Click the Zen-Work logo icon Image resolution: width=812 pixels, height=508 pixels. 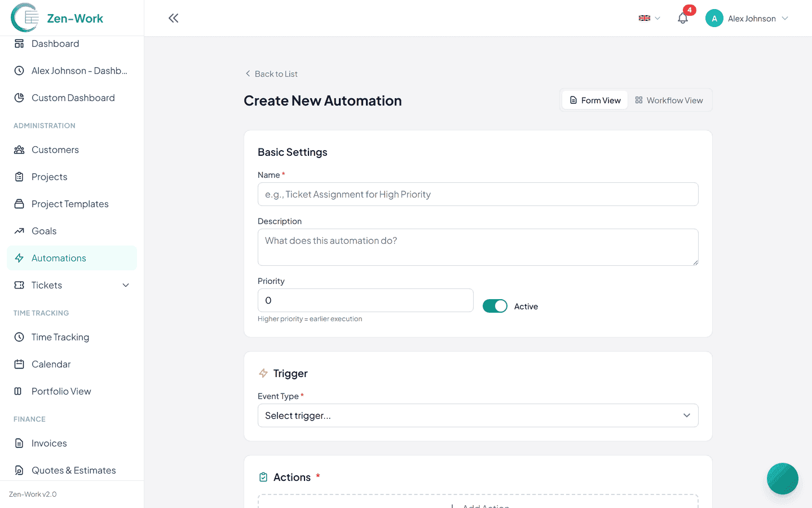pyautogui.click(x=25, y=18)
